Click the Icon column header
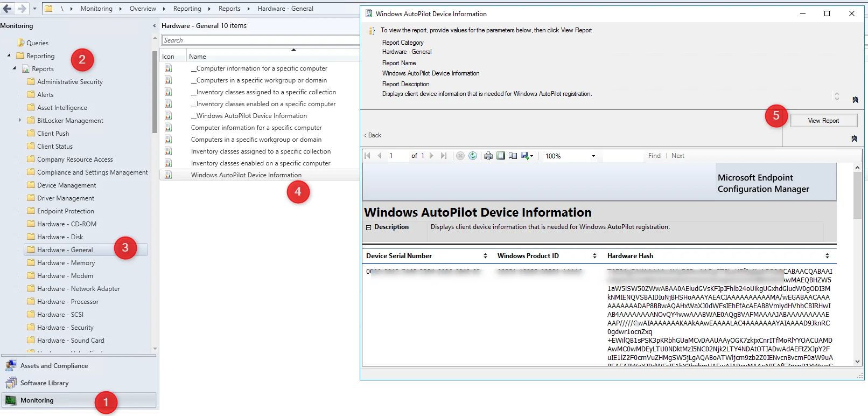The image size is (868, 416). click(173, 57)
